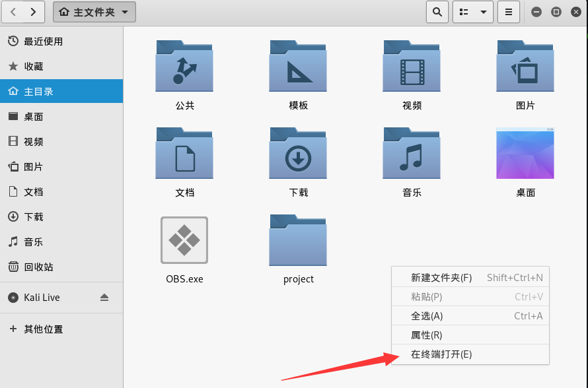Viewport: 588px width, 388px height.
Task: Expand the view options dropdown arrow
Action: click(x=484, y=12)
